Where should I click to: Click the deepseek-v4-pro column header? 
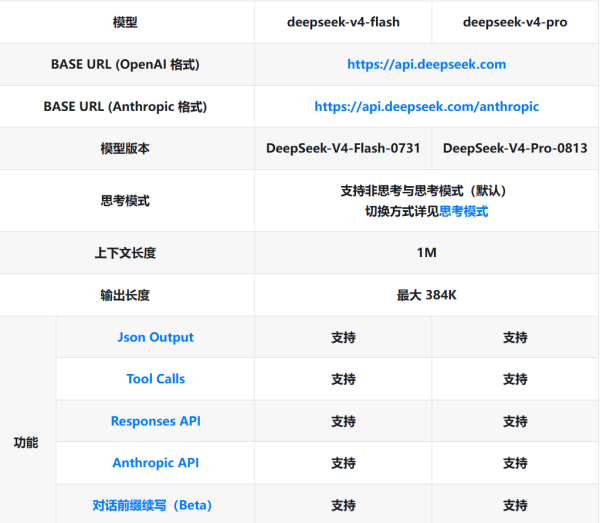515,22
